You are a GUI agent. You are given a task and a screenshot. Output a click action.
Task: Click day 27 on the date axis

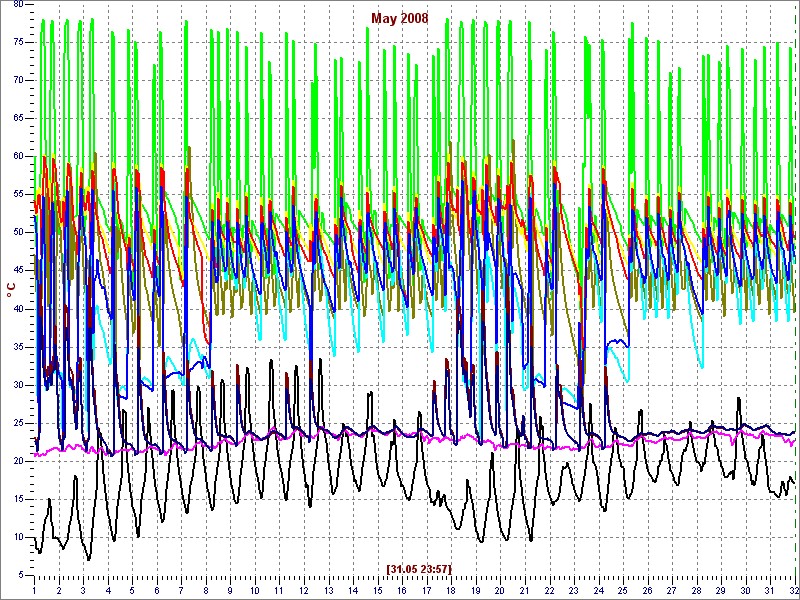[671, 590]
